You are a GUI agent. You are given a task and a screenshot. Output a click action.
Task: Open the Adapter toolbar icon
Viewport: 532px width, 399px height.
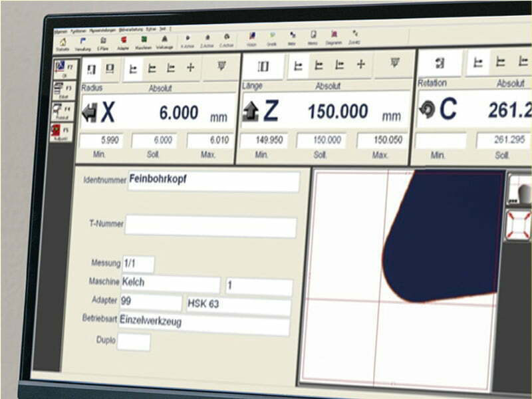[122, 42]
